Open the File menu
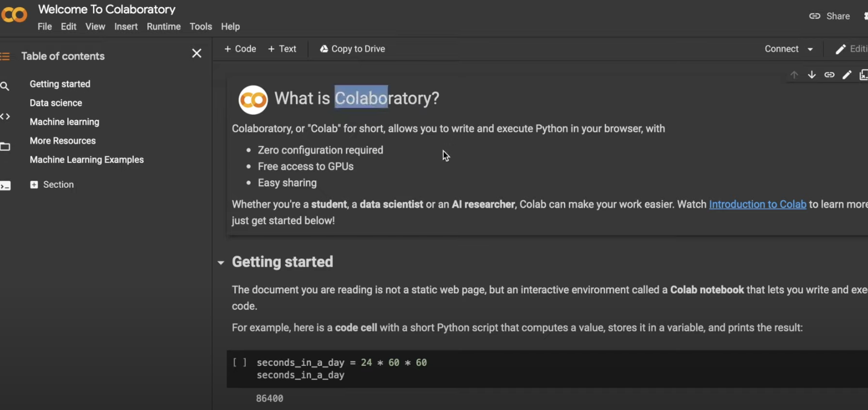This screenshot has height=410, width=868. (x=45, y=26)
